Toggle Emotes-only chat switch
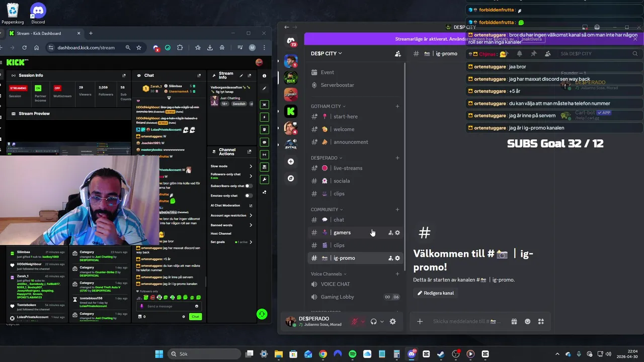Viewport: 644px width, 362px height. coord(249,196)
